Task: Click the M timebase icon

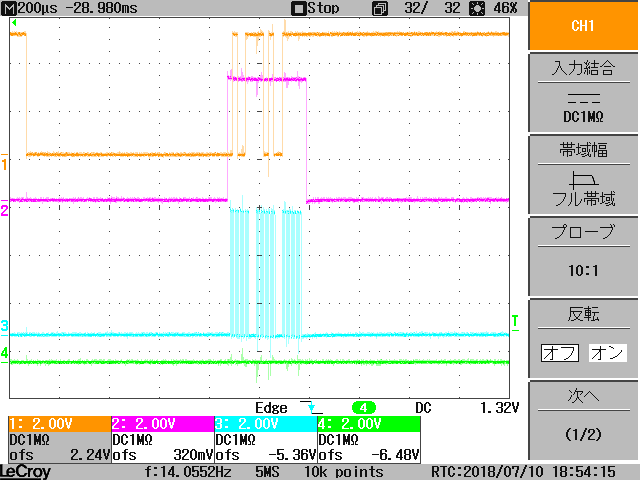Action: pos(9,8)
